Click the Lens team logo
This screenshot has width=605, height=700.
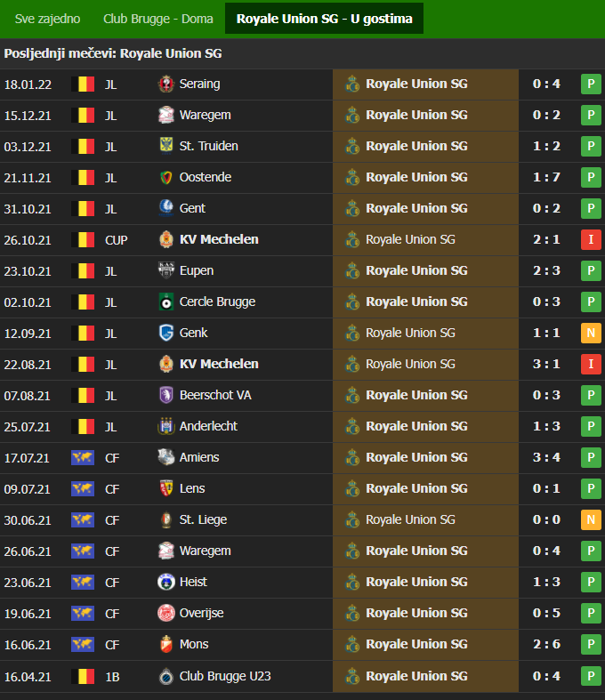[166, 489]
